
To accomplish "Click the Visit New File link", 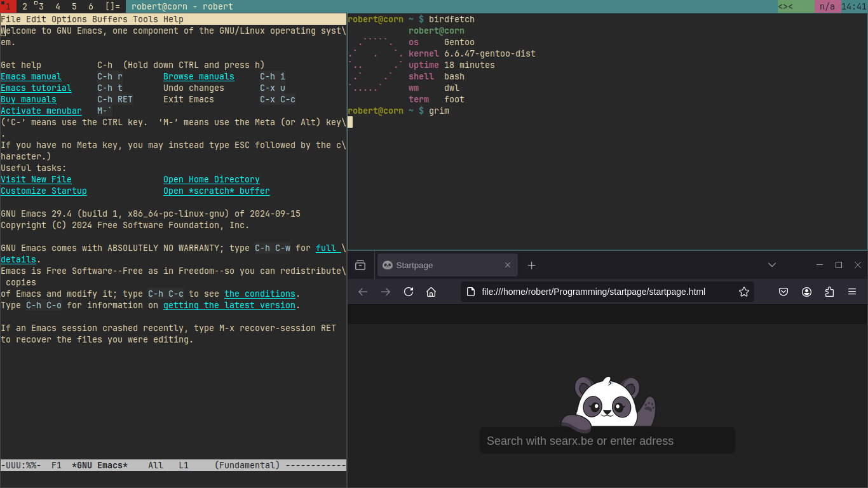I will point(36,179).
